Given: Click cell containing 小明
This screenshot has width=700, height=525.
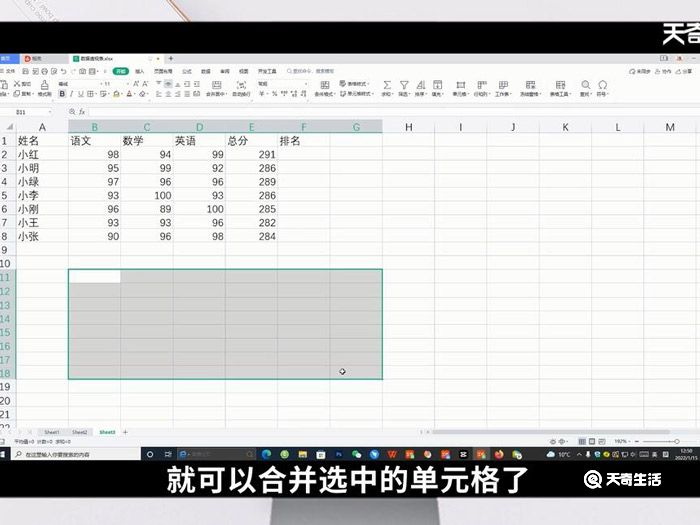Looking at the screenshot, I should [42, 168].
